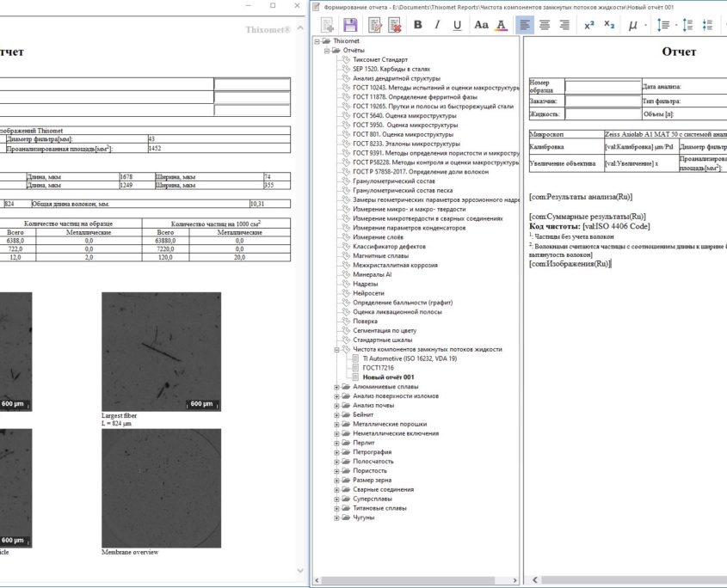Expand the Размер зерна folder

(x=336, y=481)
